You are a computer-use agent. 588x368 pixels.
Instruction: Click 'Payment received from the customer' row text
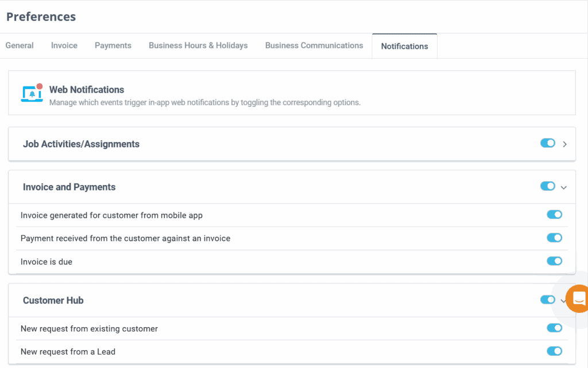tap(125, 239)
